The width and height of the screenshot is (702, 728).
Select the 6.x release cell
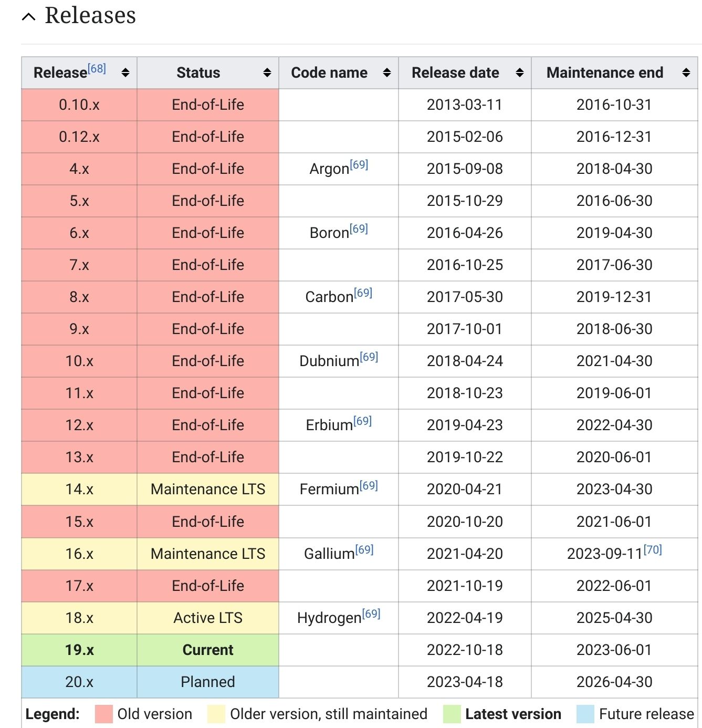(x=79, y=233)
